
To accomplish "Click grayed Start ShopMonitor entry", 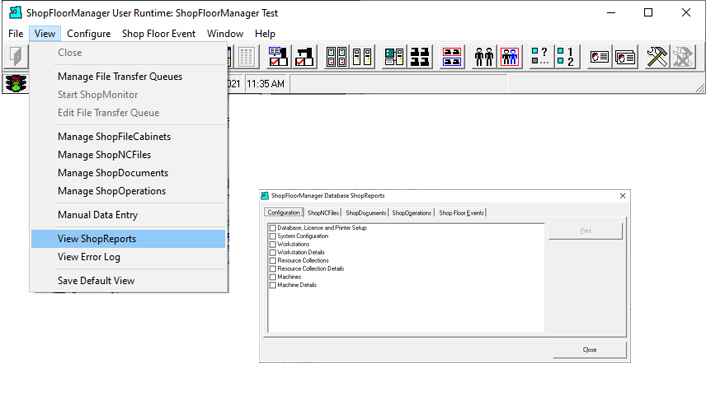I will tap(128, 95).
